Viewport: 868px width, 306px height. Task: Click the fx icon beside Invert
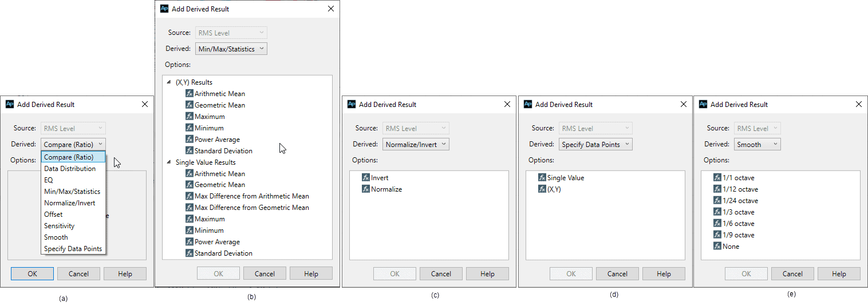pyautogui.click(x=366, y=178)
